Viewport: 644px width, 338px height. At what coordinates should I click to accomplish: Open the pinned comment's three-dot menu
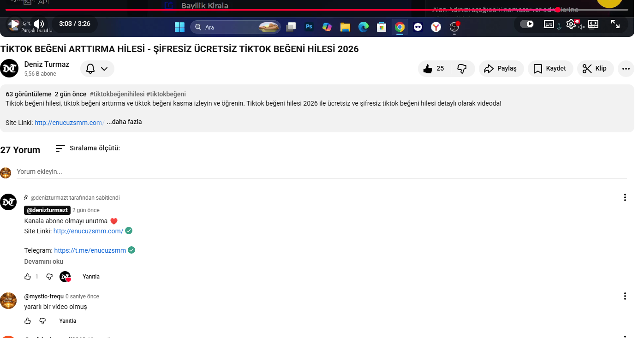coord(625,197)
